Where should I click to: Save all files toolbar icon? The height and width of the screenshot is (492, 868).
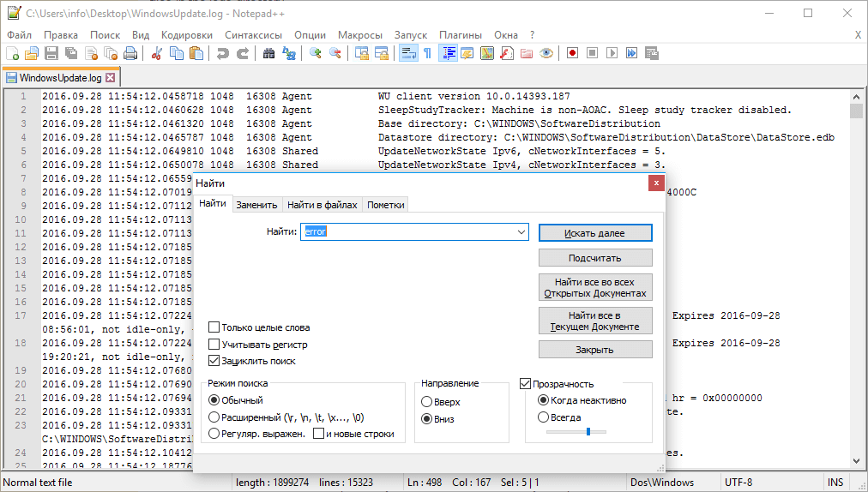[x=71, y=54]
